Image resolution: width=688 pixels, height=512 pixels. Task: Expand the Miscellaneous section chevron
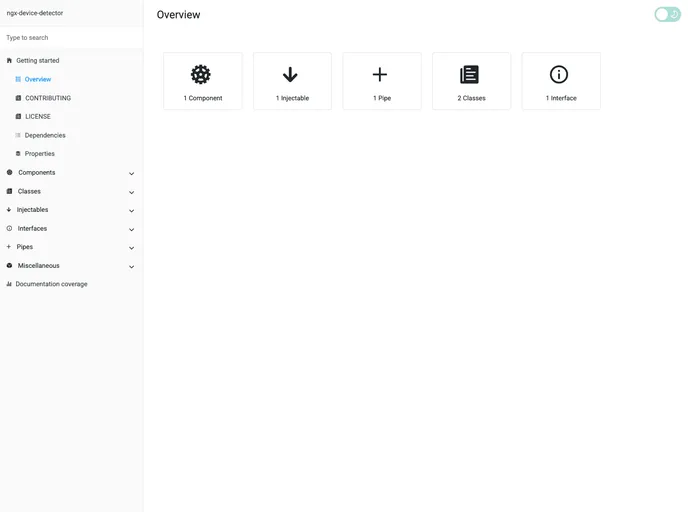131,267
